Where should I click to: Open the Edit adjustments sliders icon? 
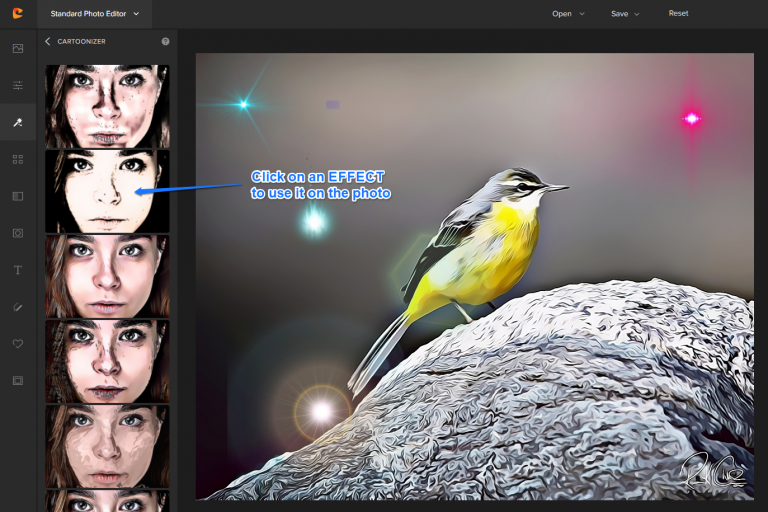[x=18, y=85]
